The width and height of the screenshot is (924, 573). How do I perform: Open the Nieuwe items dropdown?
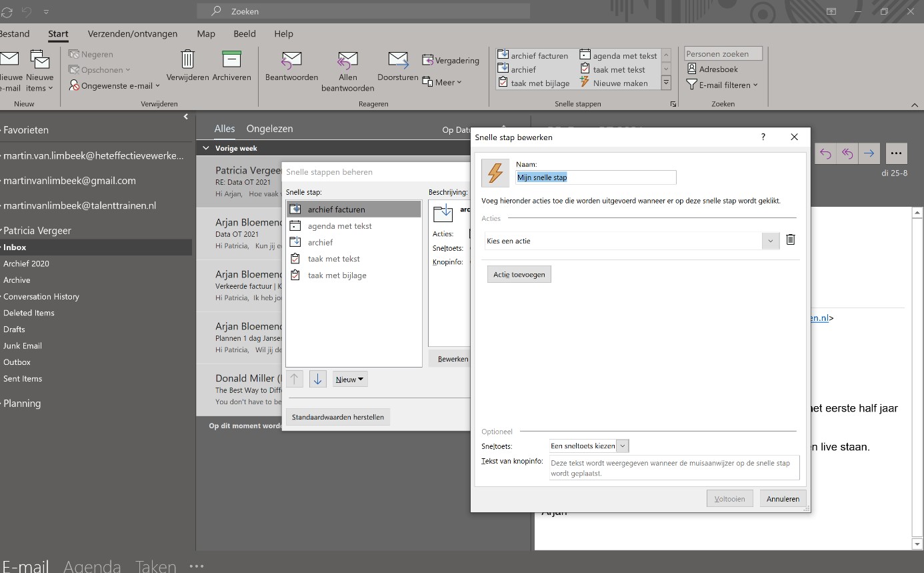(40, 71)
